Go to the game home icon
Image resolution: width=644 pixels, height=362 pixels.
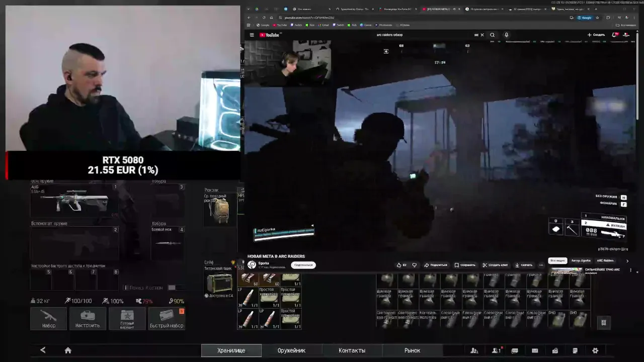point(68,350)
